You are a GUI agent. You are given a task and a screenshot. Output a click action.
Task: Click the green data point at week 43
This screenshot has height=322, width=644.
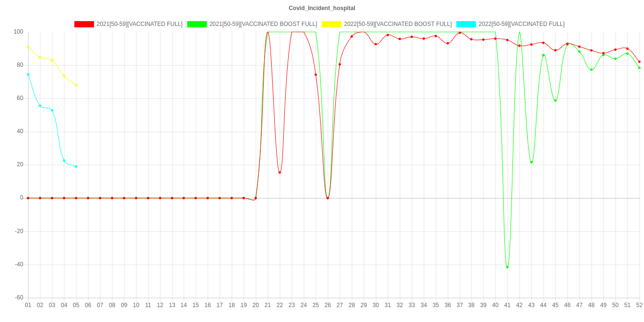[x=531, y=162]
